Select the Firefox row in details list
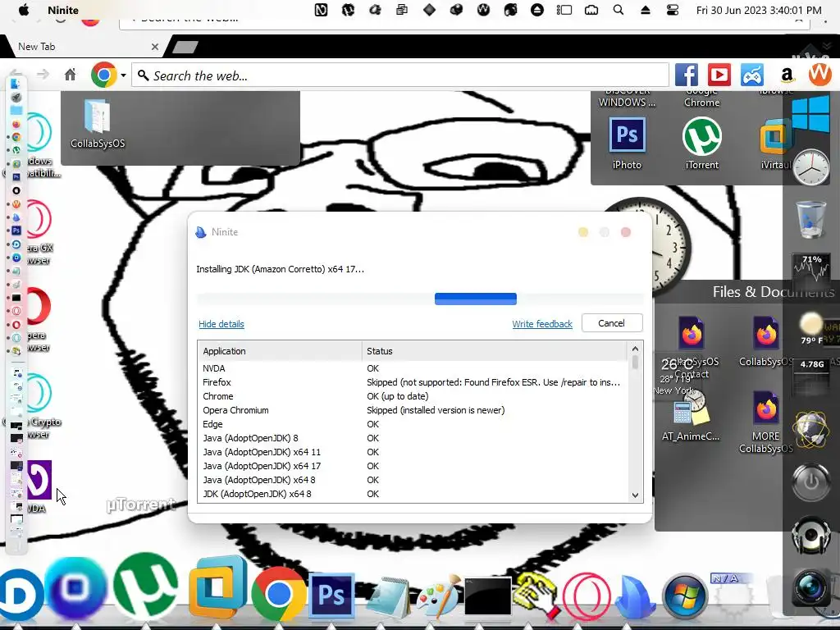840x630 pixels. (x=412, y=382)
